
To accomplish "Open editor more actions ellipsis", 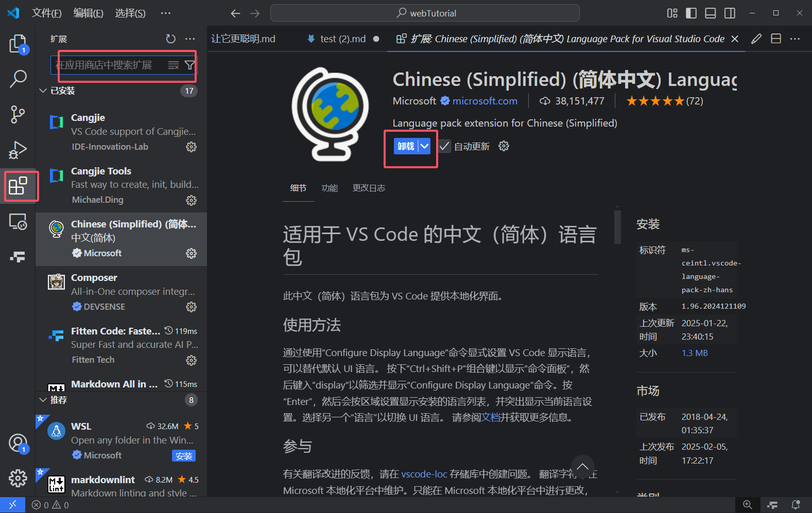I will (795, 39).
